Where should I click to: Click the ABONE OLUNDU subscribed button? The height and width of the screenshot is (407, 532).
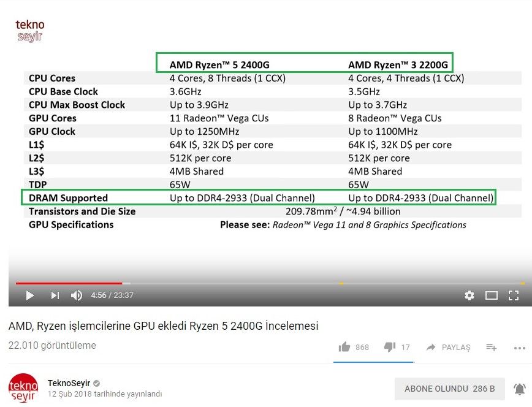449,389
